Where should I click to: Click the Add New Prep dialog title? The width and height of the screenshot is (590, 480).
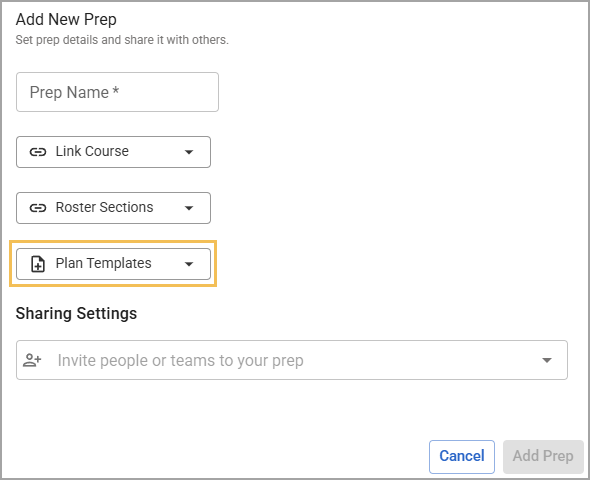(x=66, y=19)
